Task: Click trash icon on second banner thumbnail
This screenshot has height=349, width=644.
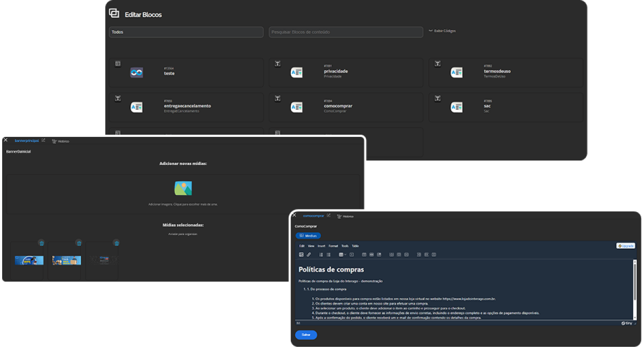Action: coord(79,243)
